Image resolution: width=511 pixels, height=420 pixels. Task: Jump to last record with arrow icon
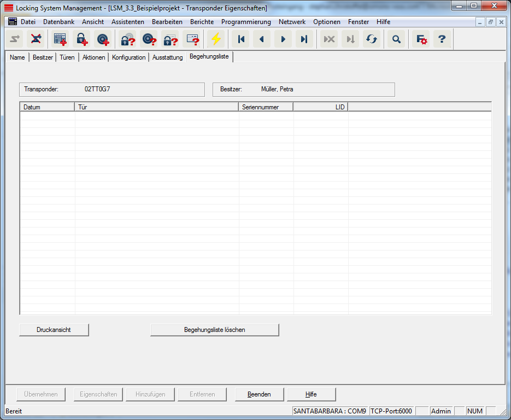(x=304, y=39)
